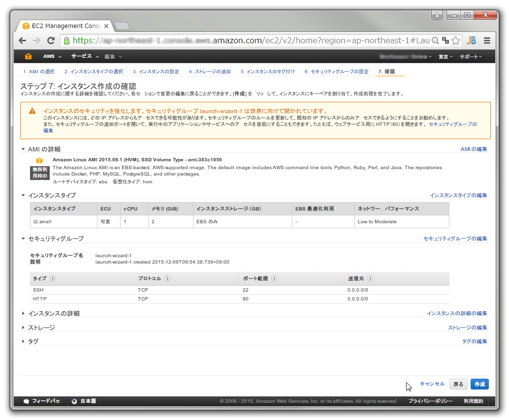The width and height of the screenshot is (509, 420).
Task: Close the EC2 Management Console tab
Action: coord(106,26)
